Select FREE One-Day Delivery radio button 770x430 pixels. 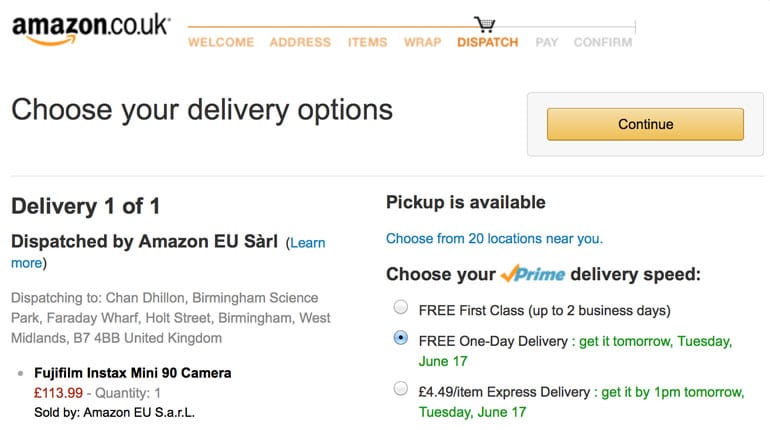click(x=401, y=339)
